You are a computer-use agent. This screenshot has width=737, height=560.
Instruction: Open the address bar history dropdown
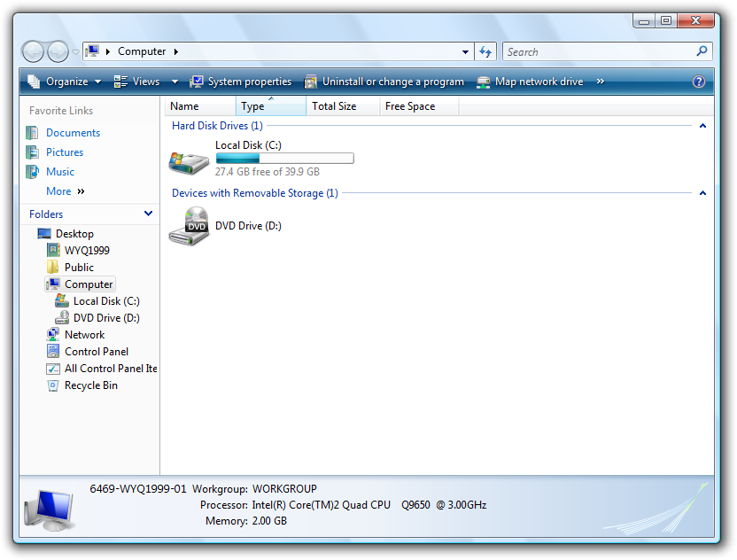click(466, 52)
